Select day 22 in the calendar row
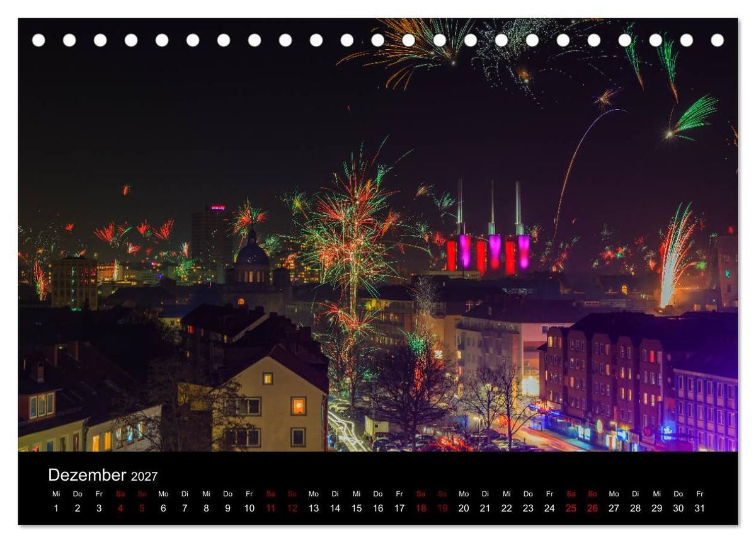 507,508
